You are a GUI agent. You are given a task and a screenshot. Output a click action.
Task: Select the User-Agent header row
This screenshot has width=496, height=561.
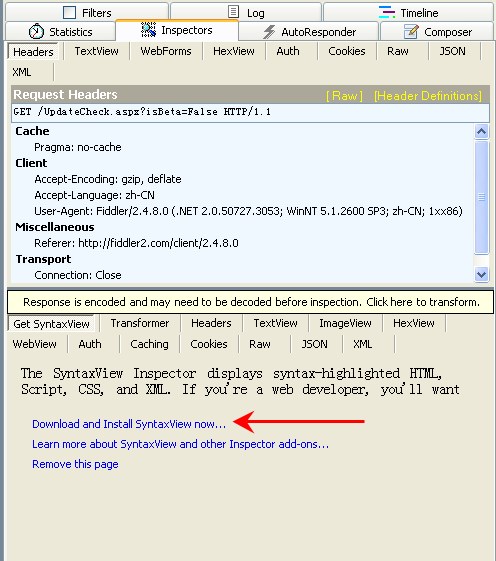point(248,211)
